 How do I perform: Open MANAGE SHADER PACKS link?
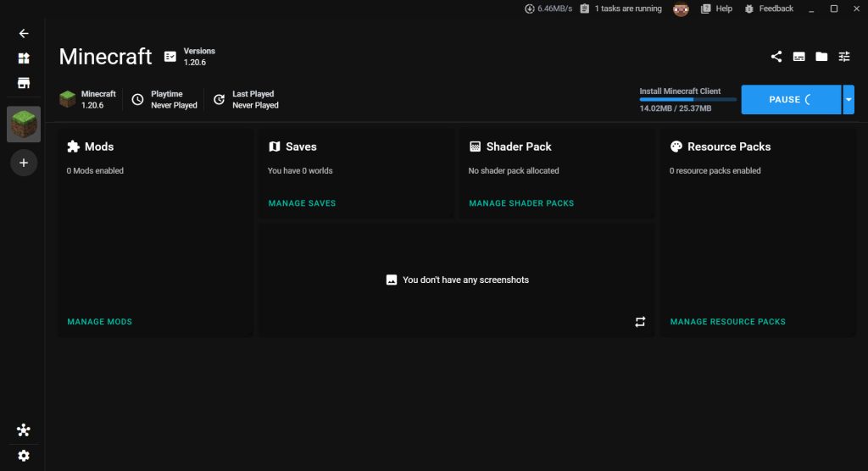click(x=521, y=203)
